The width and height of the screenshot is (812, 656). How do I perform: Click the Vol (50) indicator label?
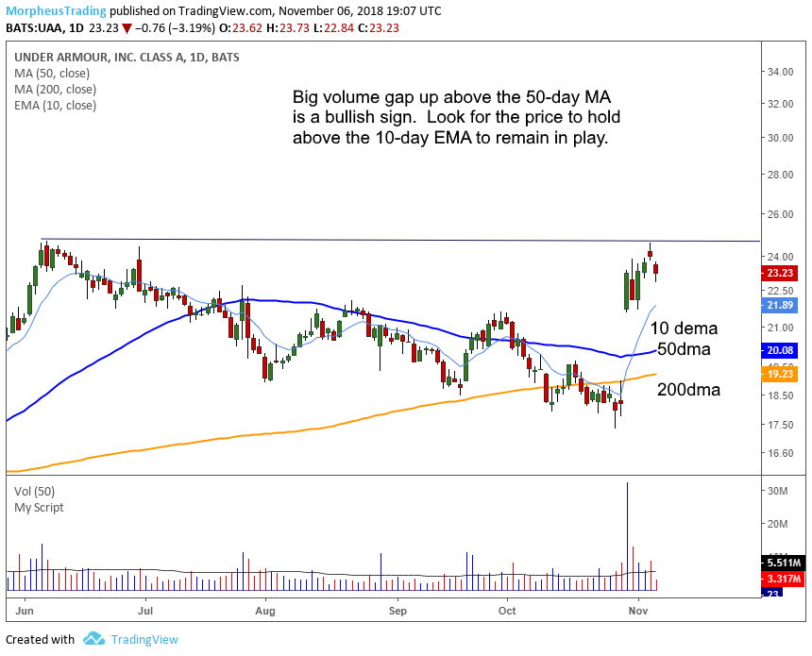click(x=34, y=492)
